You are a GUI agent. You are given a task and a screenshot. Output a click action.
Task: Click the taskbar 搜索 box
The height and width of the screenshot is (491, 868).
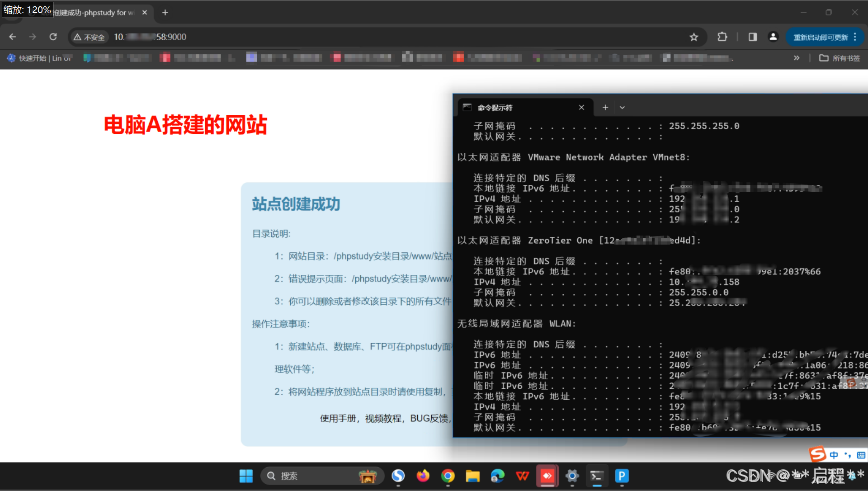tap(322, 476)
